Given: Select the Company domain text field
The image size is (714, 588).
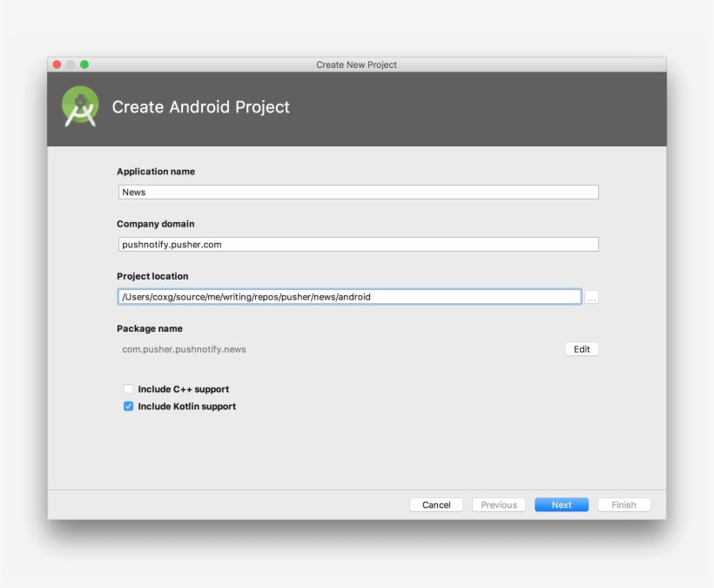Looking at the screenshot, I should pos(357,244).
